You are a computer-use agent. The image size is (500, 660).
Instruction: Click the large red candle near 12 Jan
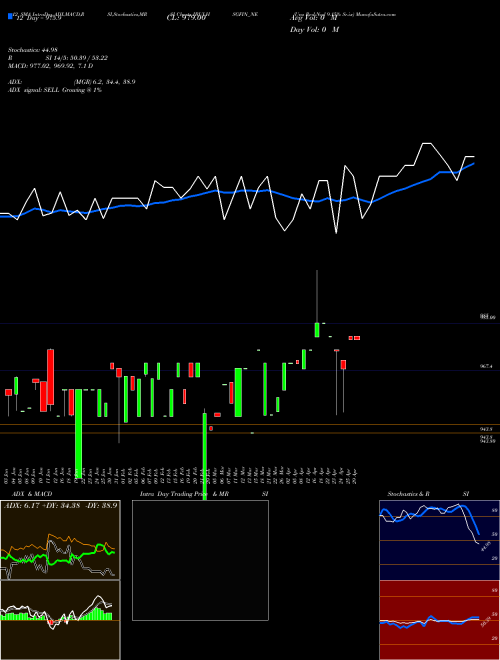(x=51, y=377)
